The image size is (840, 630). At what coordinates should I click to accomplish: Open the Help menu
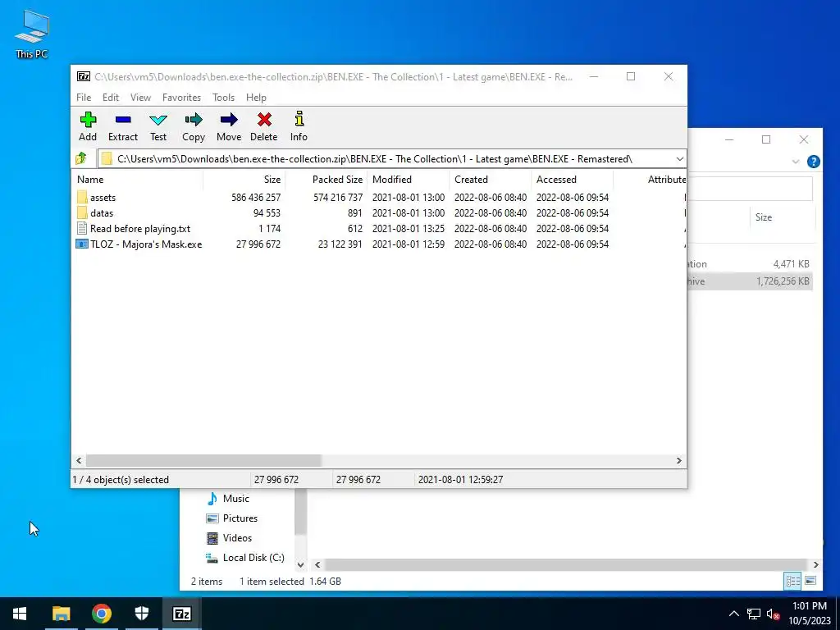tap(256, 98)
